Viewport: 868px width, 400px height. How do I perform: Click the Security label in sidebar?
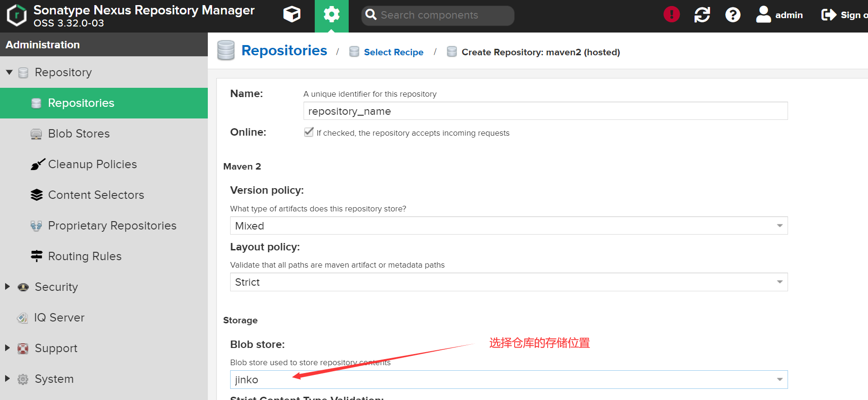tap(56, 287)
